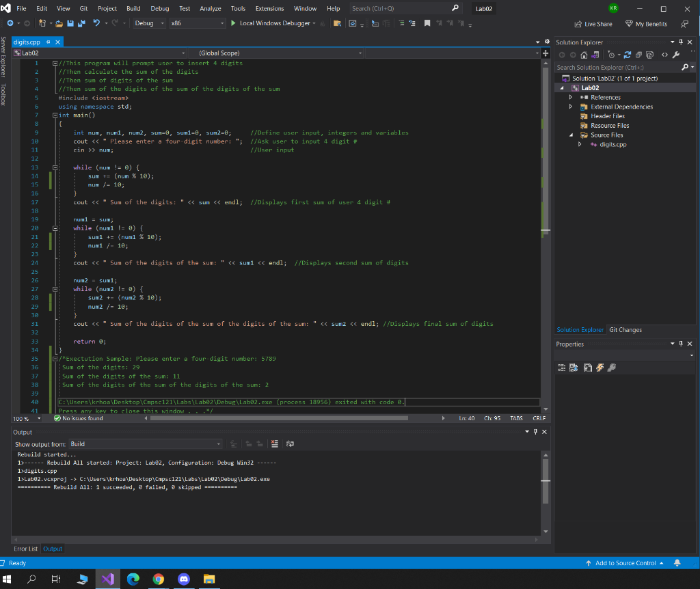Click the Properties wrench icon in Solution Explorer
Image resolution: width=700 pixels, height=589 pixels.
(675, 55)
